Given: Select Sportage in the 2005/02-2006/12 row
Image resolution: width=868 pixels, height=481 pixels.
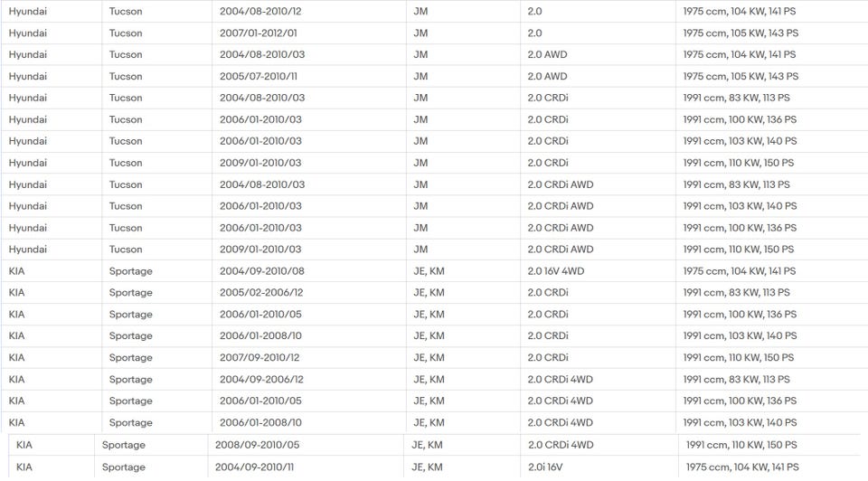Looking at the screenshot, I should coord(131,293).
